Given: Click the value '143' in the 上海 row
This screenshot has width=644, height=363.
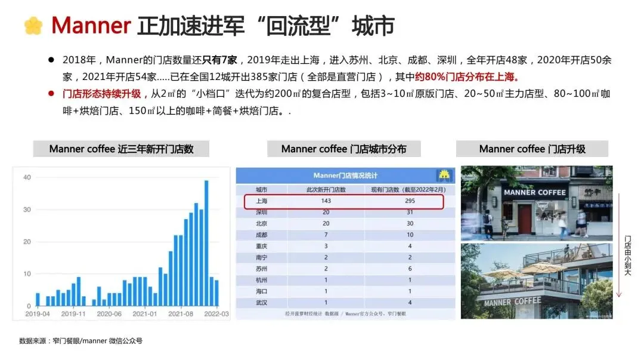Looking at the screenshot, I should coord(326,201).
